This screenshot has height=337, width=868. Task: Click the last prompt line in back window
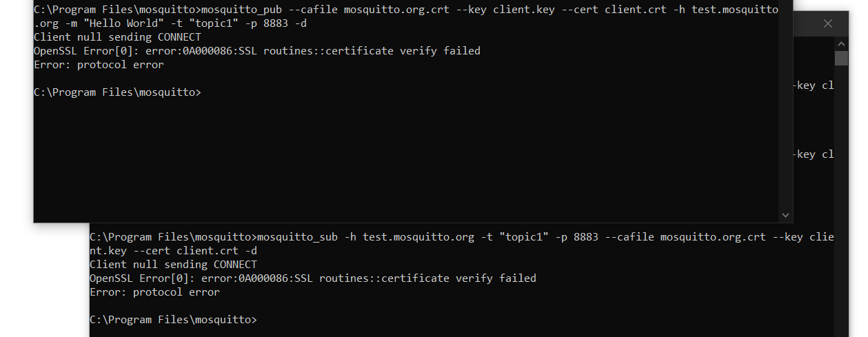pos(173,320)
